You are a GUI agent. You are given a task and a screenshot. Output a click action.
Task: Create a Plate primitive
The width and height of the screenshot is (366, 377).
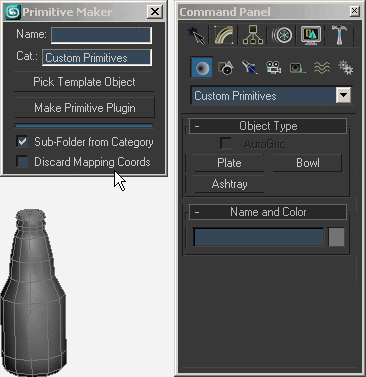tap(229, 163)
